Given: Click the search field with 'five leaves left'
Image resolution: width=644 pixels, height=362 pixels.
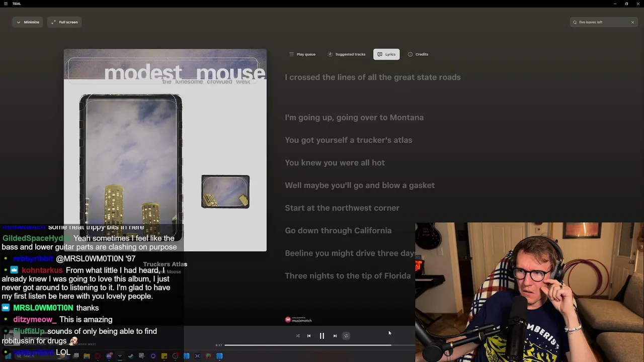Looking at the screenshot, I should [603, 22].
